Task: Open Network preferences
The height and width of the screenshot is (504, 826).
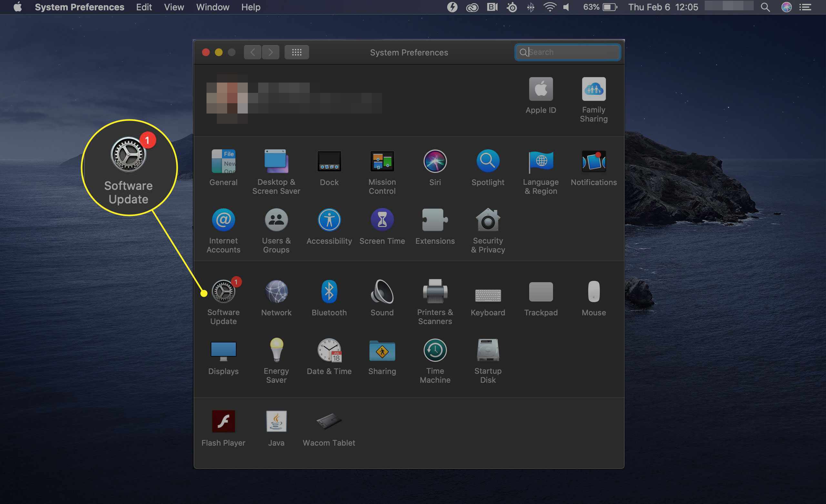Action: coord(276,291)
